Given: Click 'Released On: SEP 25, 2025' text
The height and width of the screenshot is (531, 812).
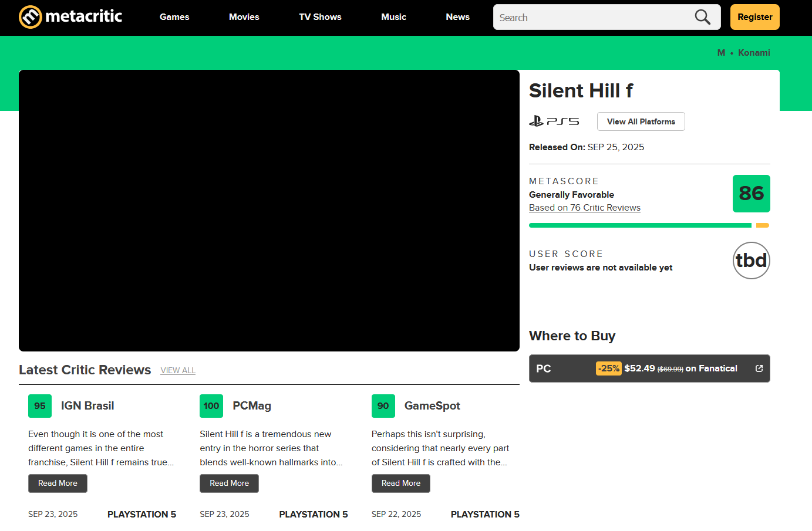Looking at the screenshot, I should point(587,147).
